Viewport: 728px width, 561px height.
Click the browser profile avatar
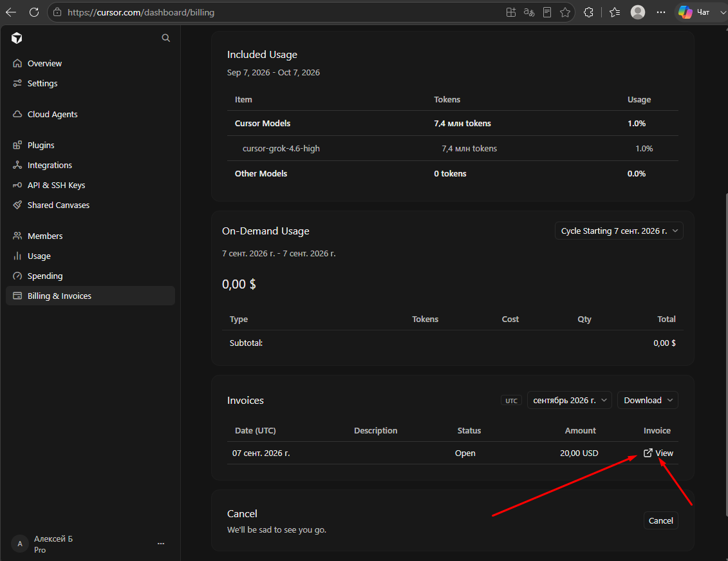point(638,12)
